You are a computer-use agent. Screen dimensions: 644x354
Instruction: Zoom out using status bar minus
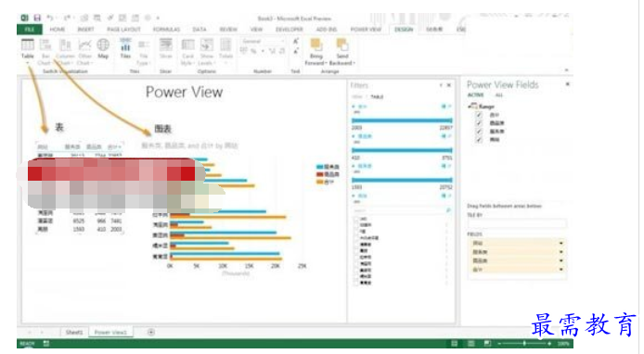[499, 343]
